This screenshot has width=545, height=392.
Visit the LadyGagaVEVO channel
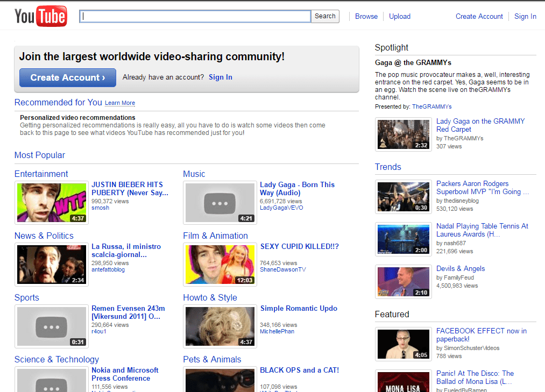(281, 208)
